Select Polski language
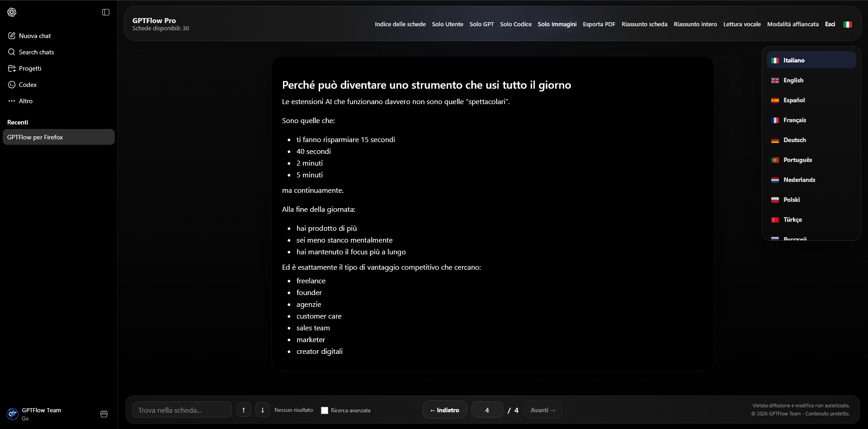 (811, 200)
